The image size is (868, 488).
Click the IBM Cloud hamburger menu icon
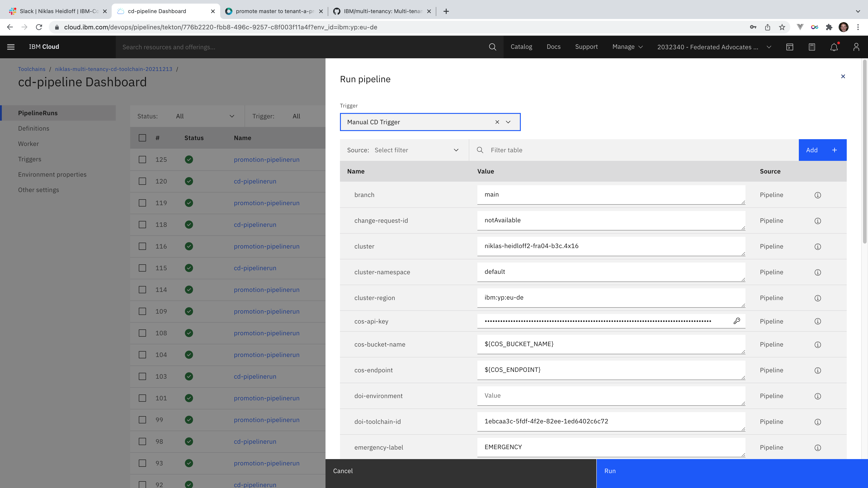click(11, 47)
